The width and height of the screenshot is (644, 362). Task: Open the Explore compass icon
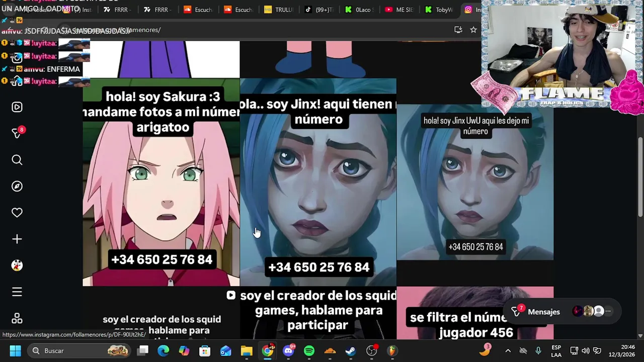point(17,186)
